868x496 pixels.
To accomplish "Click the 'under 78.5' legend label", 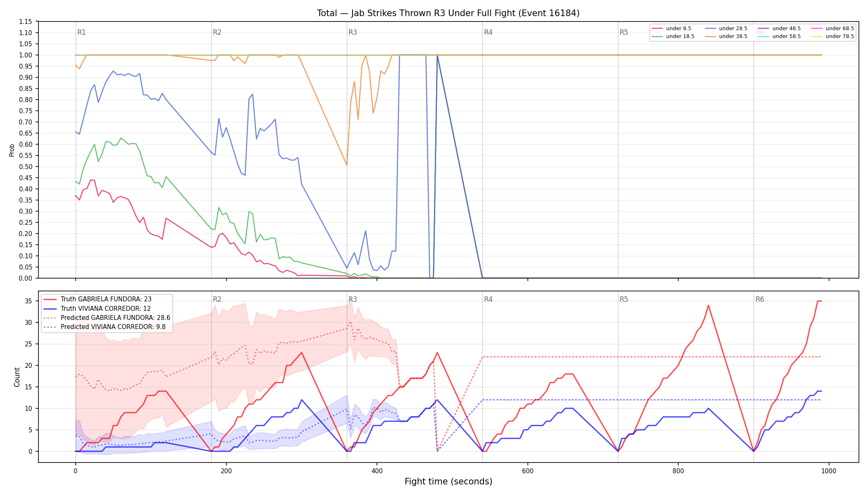I will tap(840, 36).
